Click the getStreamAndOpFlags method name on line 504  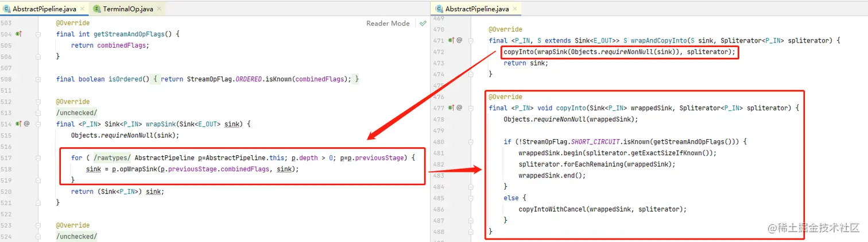pyautogui.click(x=129, y=34)
